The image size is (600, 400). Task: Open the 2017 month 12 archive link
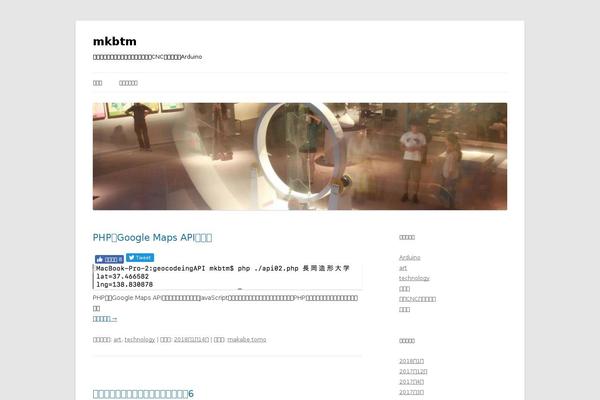[413, 371]
